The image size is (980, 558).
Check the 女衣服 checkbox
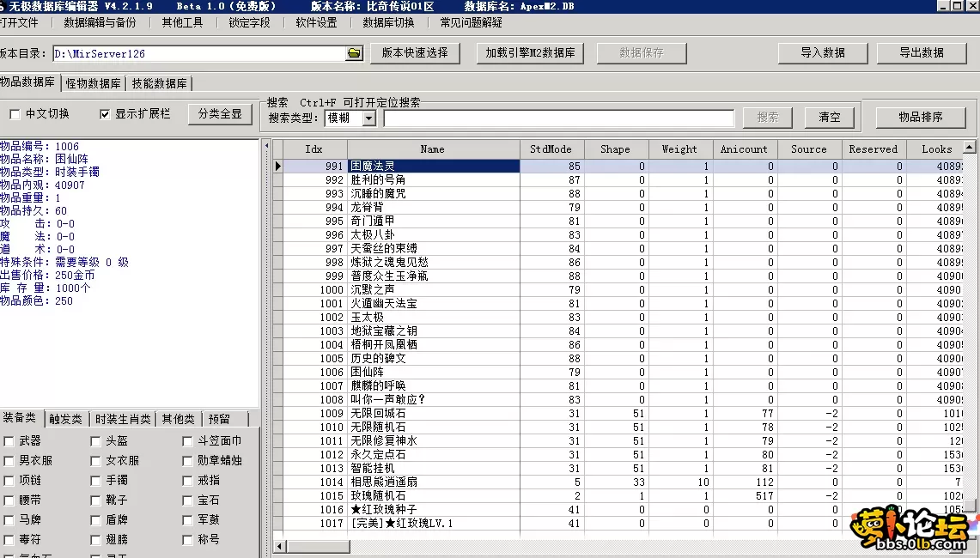point(95,461)
